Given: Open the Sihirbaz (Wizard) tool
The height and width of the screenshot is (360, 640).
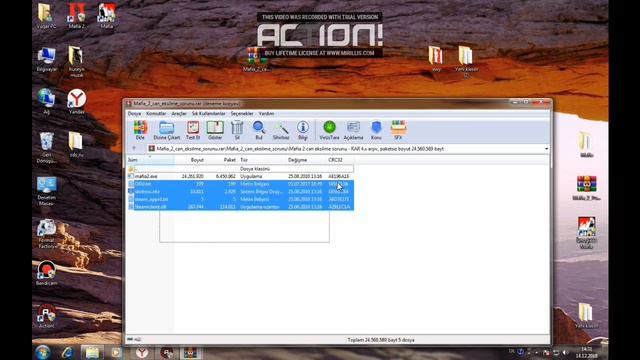Looking at the screenshot, I should click(281, 130).
